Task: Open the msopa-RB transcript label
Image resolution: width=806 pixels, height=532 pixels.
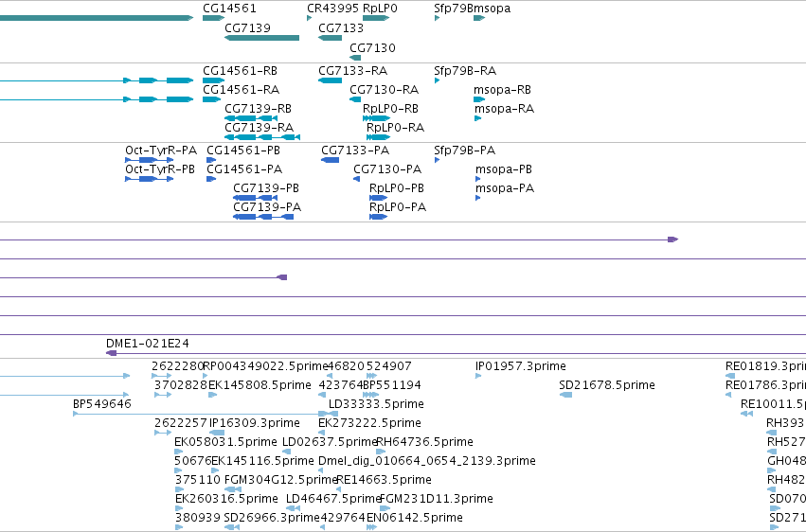Action: click(x=502, y=89)
